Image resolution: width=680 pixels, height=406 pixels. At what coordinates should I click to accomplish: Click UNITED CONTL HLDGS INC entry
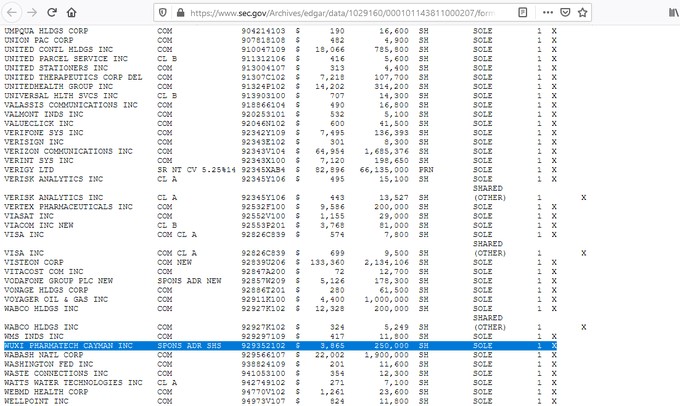click(x=59, y=49)
